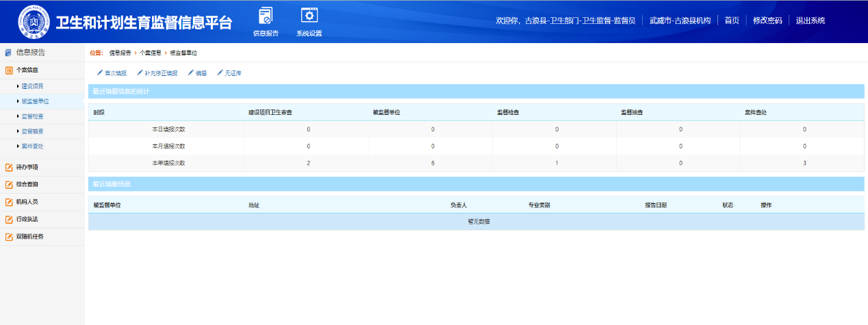
Task: Click the 待办事项 sidebar icon
Action: point(9,167)
